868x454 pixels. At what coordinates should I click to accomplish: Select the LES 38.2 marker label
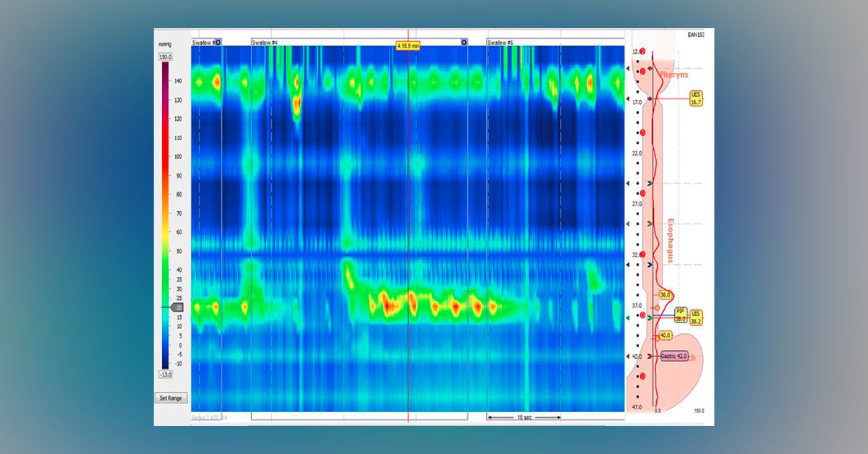point(696,317)
